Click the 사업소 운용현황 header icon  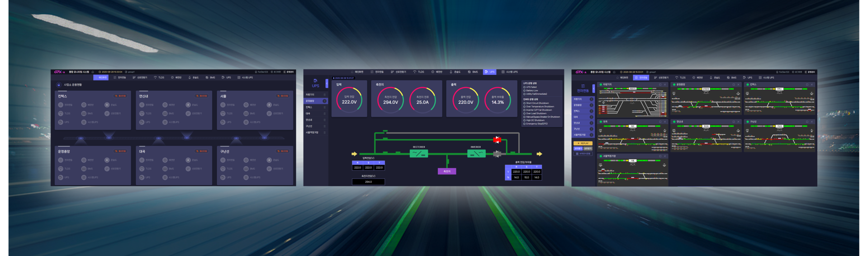(58, 85)
